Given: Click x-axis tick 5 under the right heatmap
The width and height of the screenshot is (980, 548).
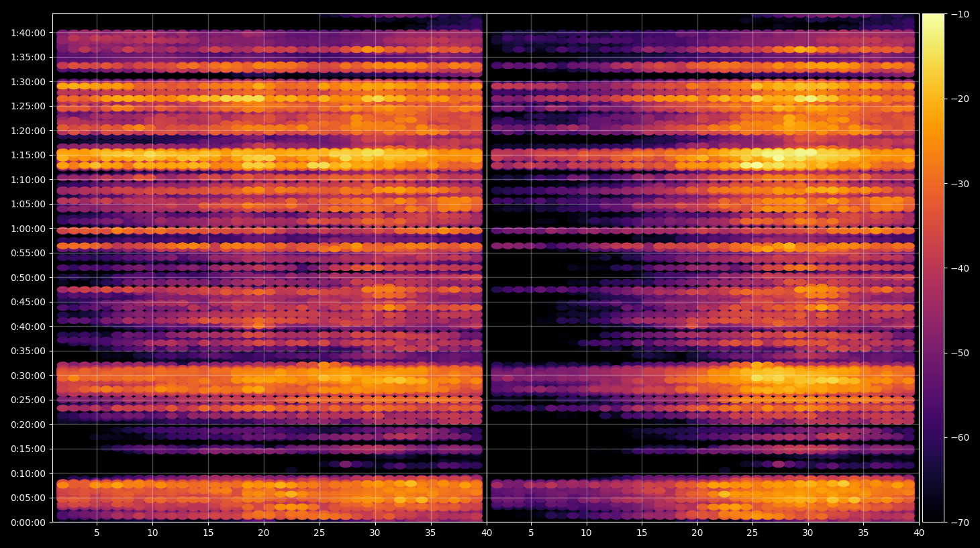Looking at the screenshot, I should pos(531,533).
